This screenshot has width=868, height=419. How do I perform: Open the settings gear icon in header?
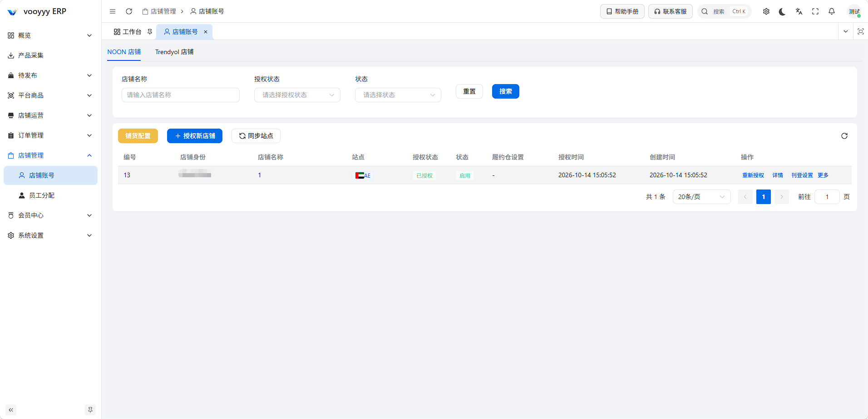(x=766, y=11)
